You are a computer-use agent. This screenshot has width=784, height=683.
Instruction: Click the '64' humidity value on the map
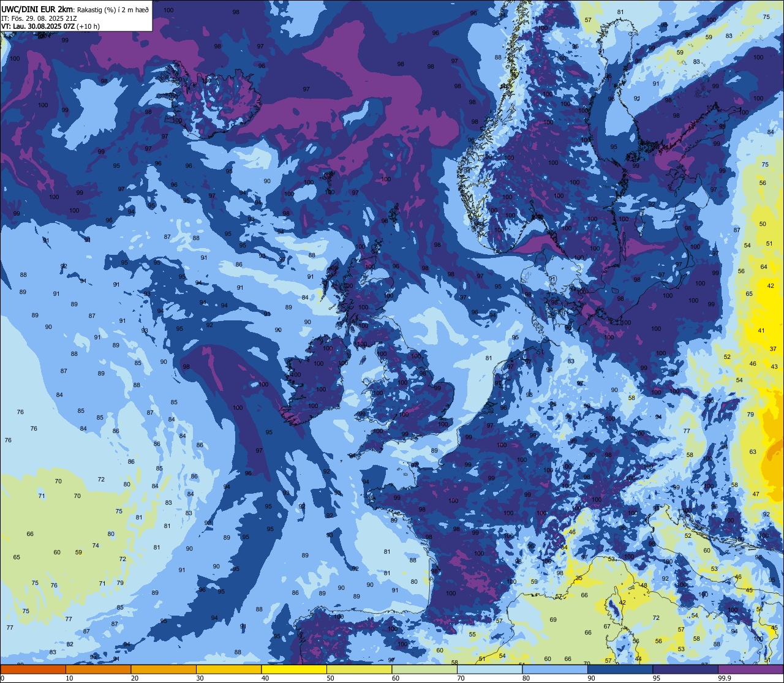(764, 266)
